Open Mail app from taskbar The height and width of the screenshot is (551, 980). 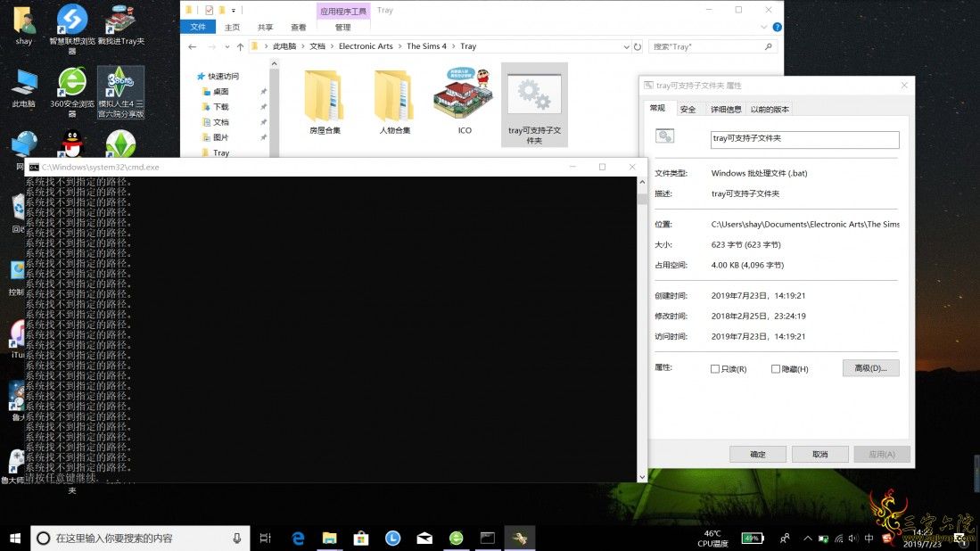(x=424, y=538)
